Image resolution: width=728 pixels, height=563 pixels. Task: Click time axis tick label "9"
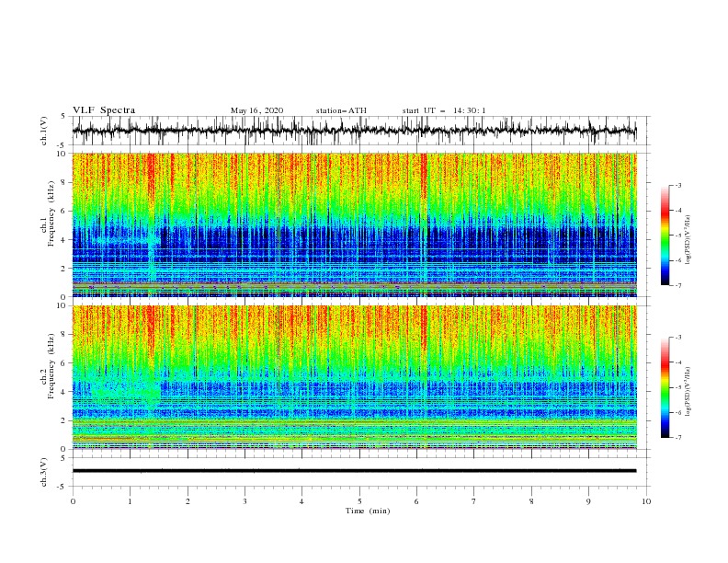[588, 501]
